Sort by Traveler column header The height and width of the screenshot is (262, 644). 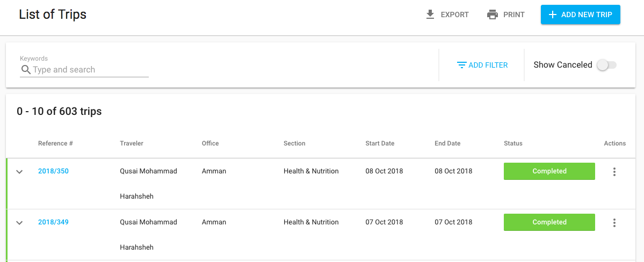pos(132,143)
